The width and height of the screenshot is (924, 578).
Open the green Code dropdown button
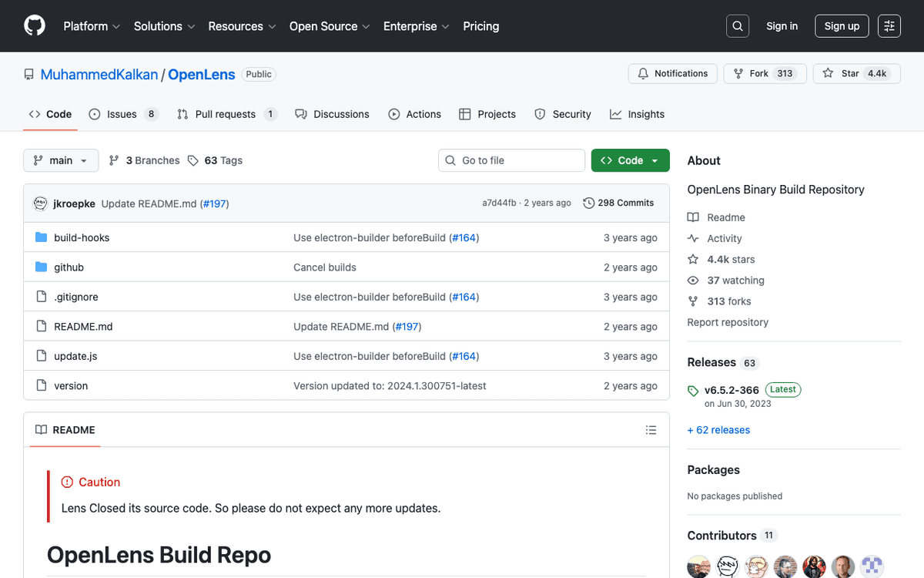click(631, 160)
